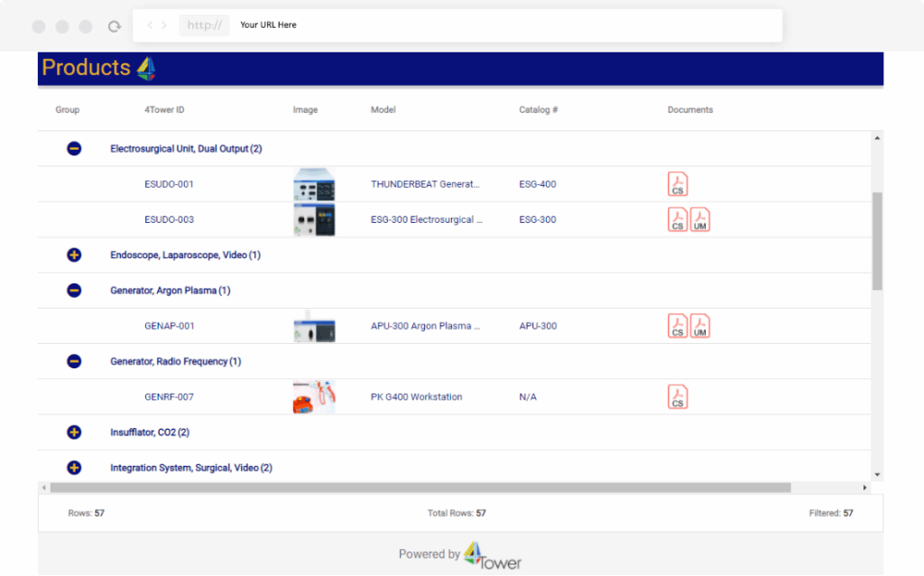Expand Integration System, Surgical, Video group
This screenshot has height=576, width=924.
tap(74, 468)
